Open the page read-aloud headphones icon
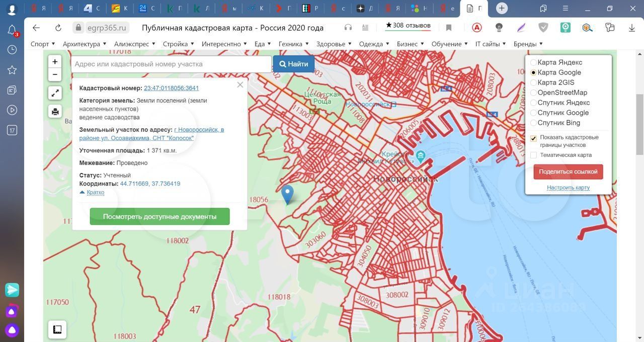 coord(348,28)
